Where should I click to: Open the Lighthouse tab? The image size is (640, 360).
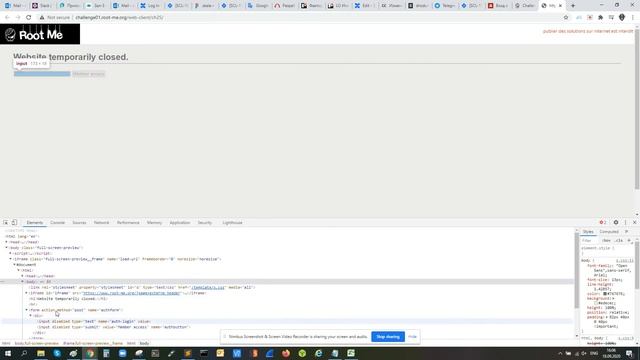[232, 222]
